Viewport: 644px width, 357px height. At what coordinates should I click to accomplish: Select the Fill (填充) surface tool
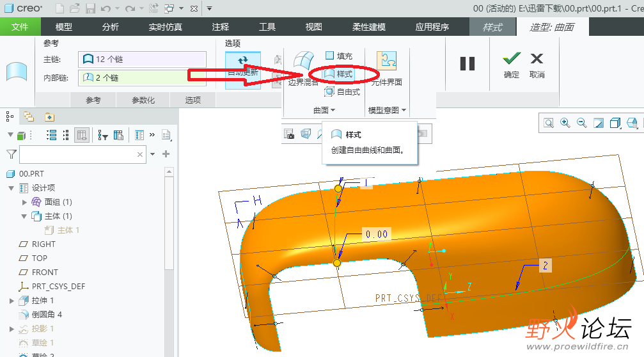point(339,56)
